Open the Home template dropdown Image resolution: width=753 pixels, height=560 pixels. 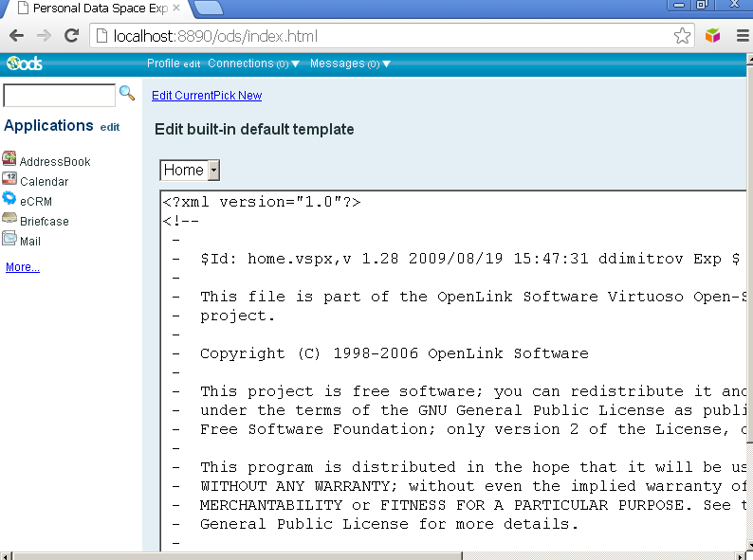[x=190, y=170]
